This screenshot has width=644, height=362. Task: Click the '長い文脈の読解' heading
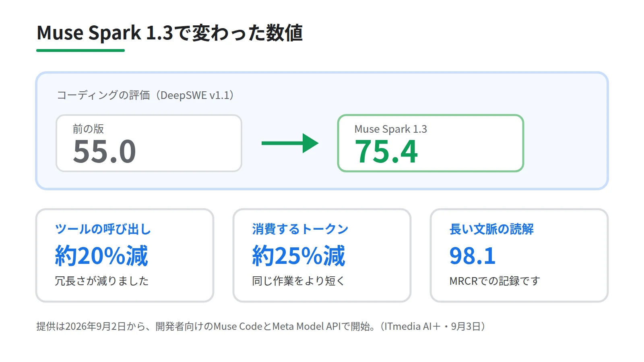click(491, 229)
